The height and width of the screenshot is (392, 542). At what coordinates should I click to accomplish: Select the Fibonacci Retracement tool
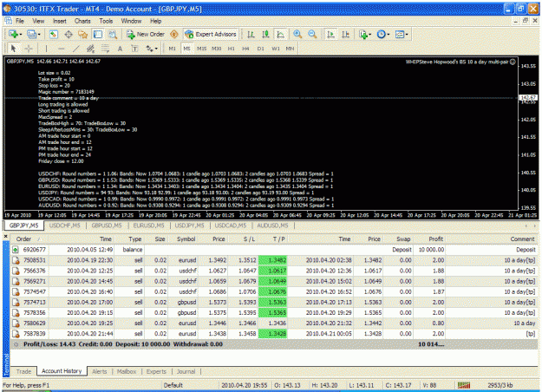click(105, 49)
